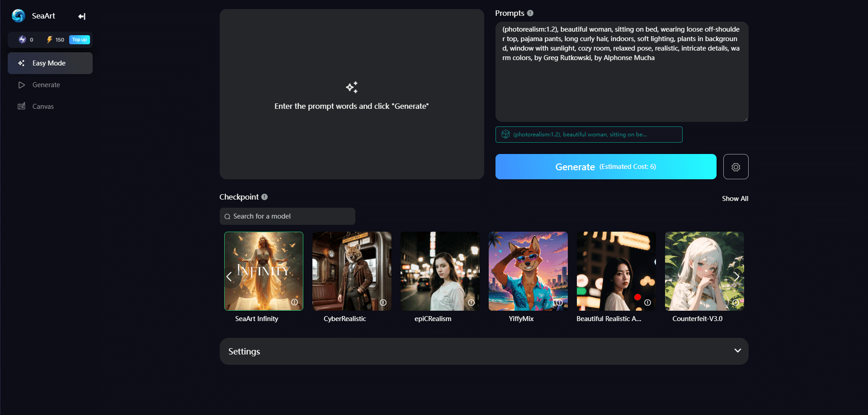
Task: Click the Top up button
Action: click(80, 40)
